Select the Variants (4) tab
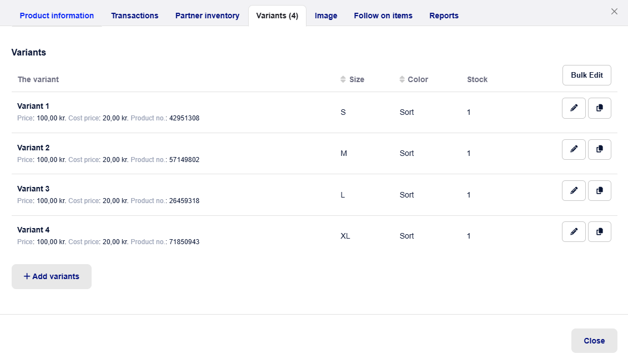This screenshot has height=364, width=628. click(x=277, y=16)
